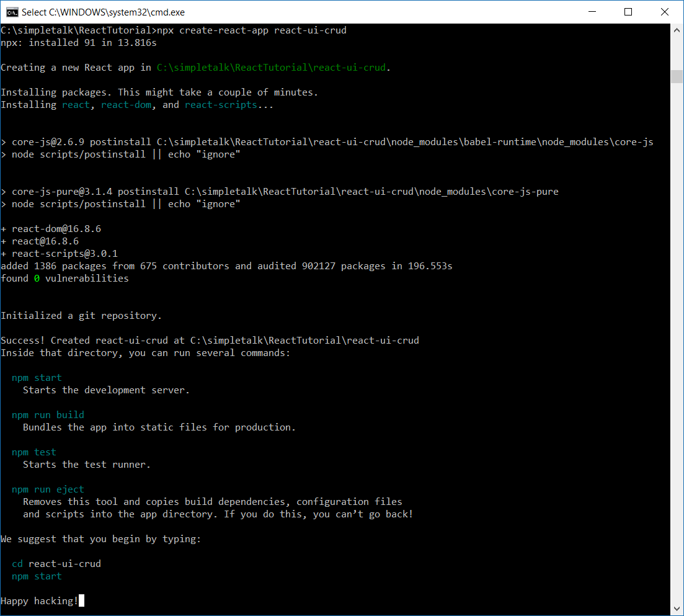Click the 'core-js@2.6.9 postinstall' line

pyautogui.click(x=327, y=142)
